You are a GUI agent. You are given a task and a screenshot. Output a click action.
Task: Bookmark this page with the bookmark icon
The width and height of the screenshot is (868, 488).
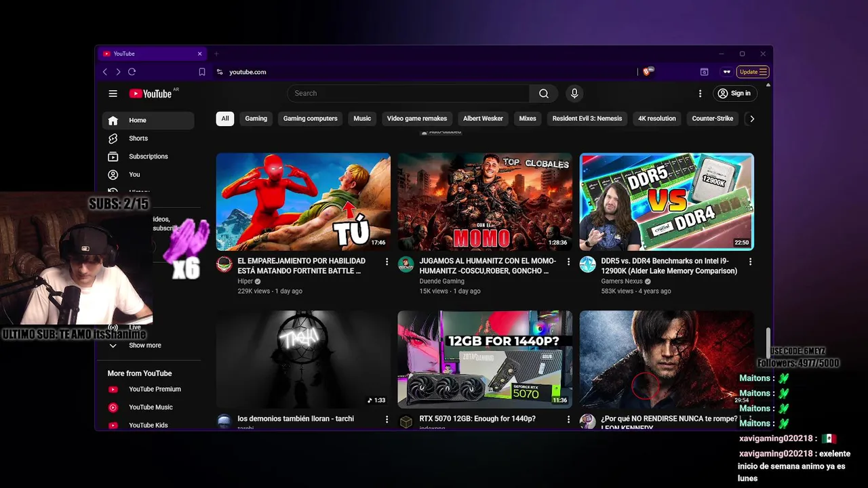tap(202, 72)
